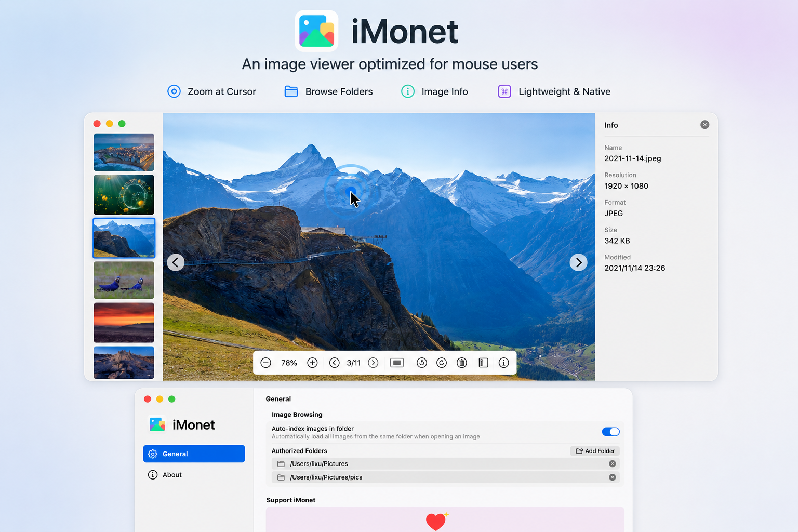Close the viewer window with red button

click(97, 124)
